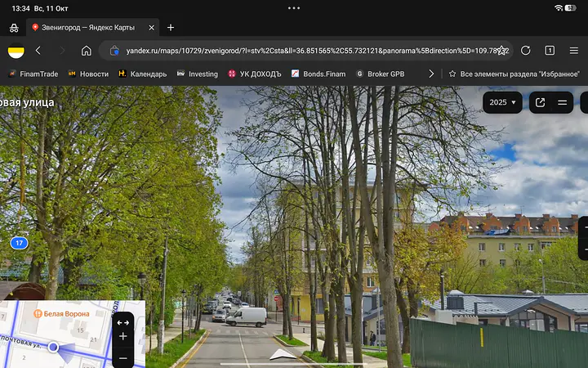Close the Звенигород — Яндекс Карты tab
The width and height of the screenshot is (588, 368).
(152, 28)
